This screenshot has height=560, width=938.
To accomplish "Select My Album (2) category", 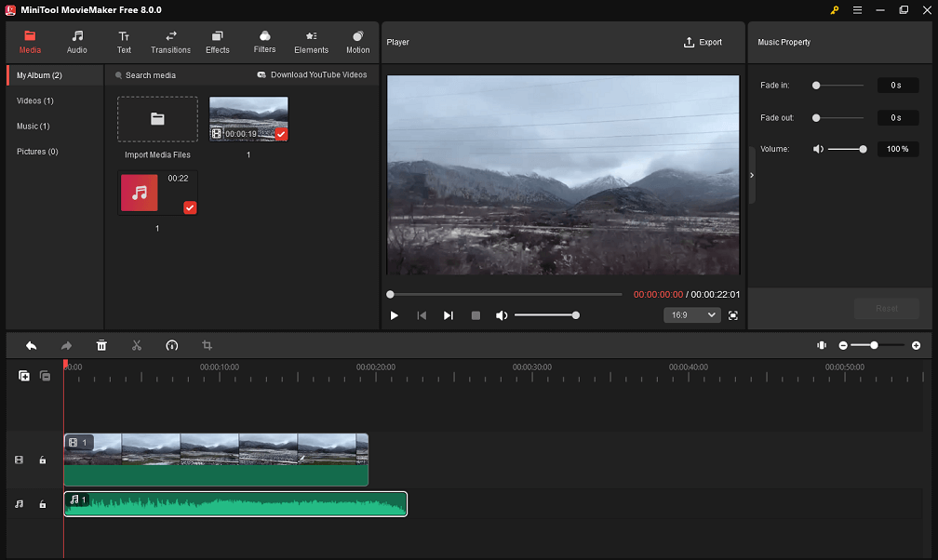I will [55, 75].
